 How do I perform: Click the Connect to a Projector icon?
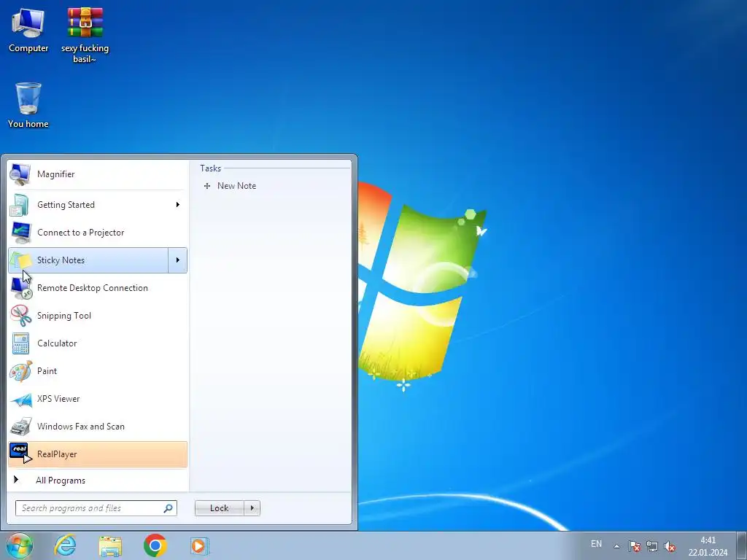point(20,233)
